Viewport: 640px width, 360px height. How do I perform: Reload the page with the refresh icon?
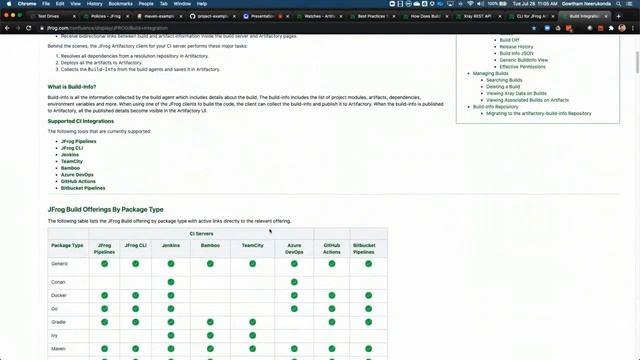29,28
